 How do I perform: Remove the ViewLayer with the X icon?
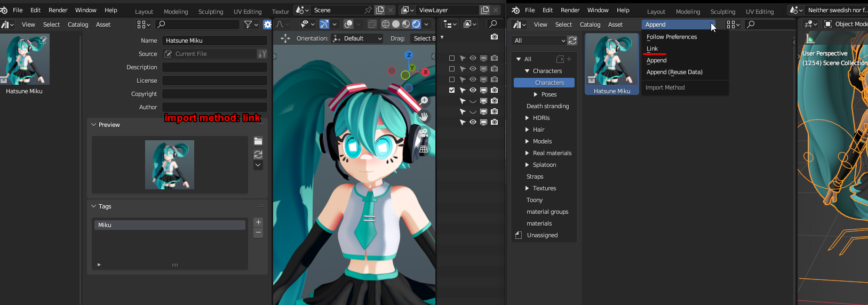coord(496,10)
